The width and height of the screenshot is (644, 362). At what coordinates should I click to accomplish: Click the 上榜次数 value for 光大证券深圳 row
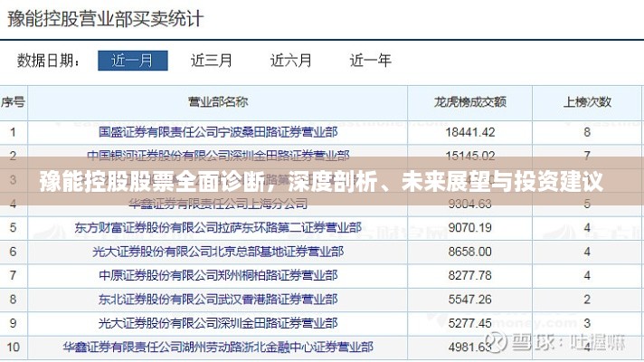click(x=587, y=323)
